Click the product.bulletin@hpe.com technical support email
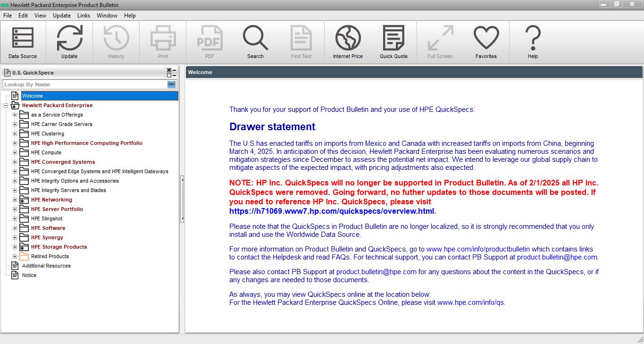This screenshot has width=644, height=344. coord(557,257)
